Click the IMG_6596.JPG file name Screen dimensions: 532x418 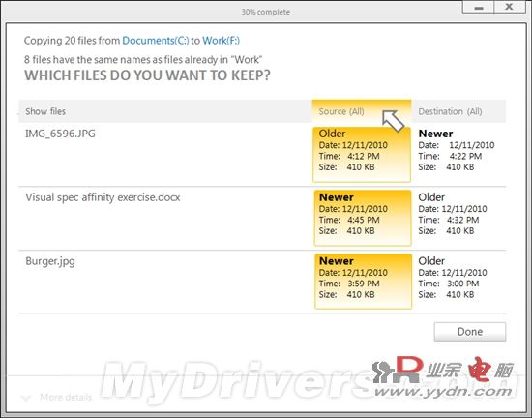(x=60, y=134)
